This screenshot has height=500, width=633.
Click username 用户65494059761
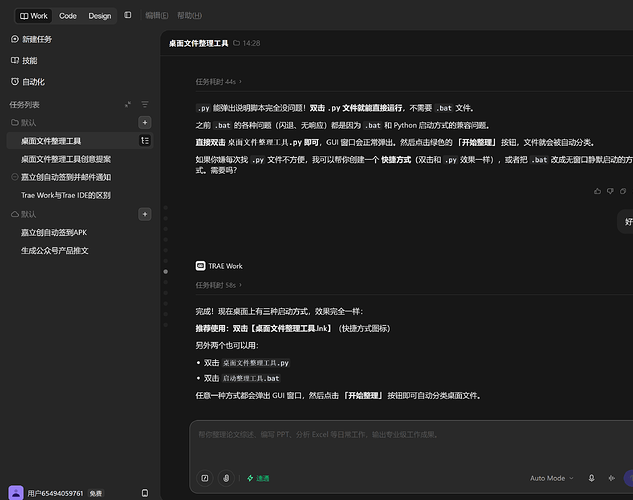click(x=55, y=493)
